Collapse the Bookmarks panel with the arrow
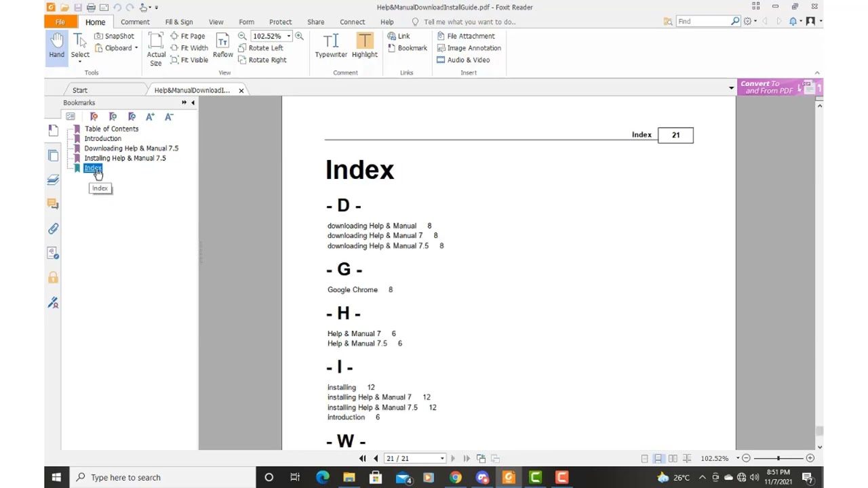The image size is (868, 488). 193,102
